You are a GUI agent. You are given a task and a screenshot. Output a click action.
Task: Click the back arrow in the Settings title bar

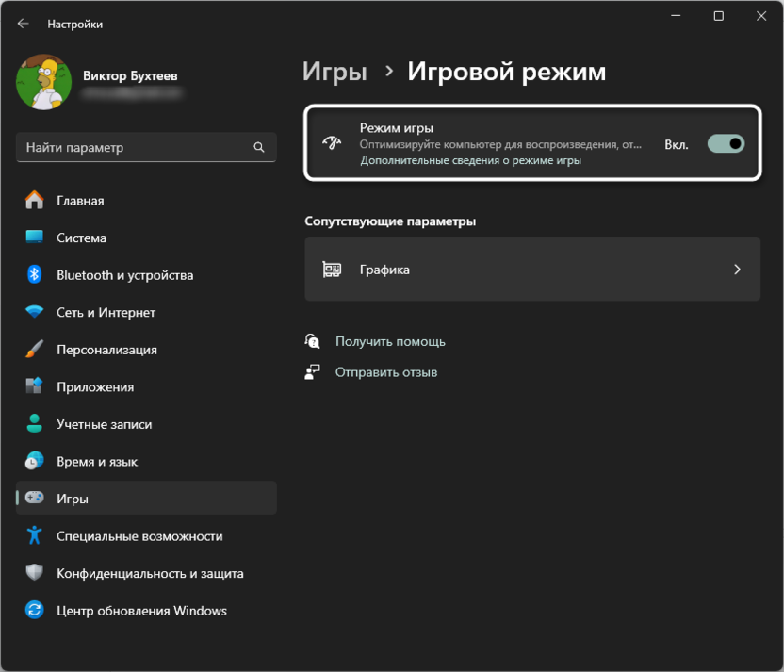tap(23, 24)
